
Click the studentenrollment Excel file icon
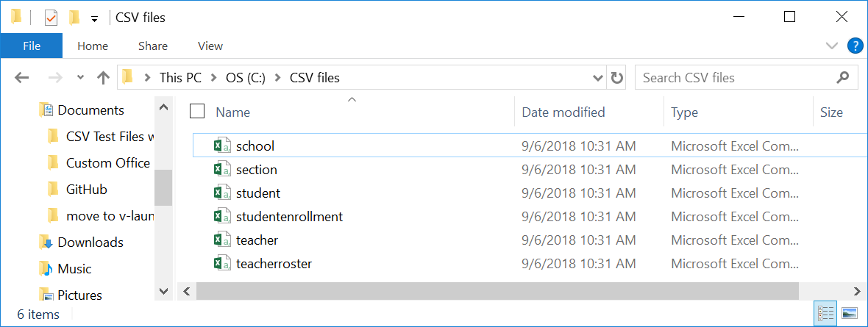tap(223, 216)
